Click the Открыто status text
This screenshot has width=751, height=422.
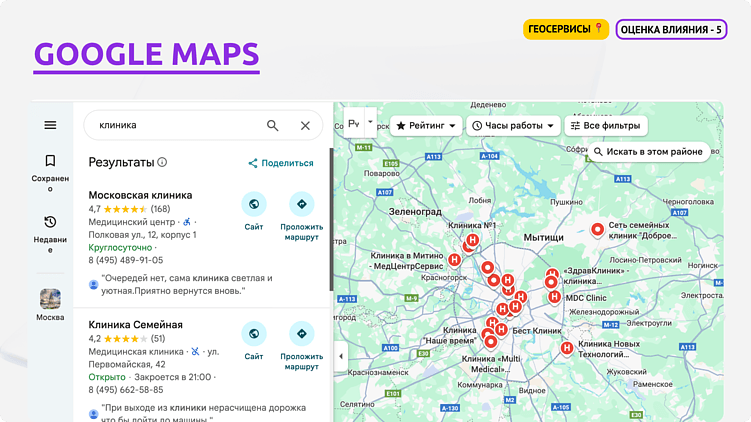point(107,377)
